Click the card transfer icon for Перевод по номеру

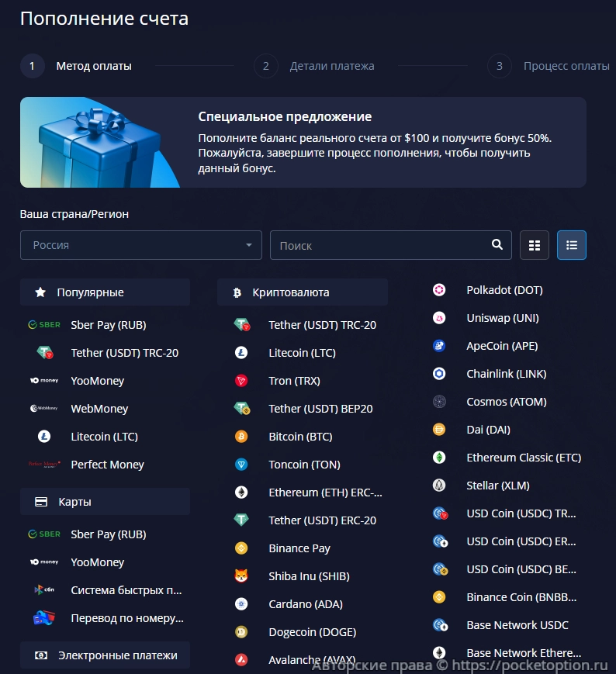[44, 617]
